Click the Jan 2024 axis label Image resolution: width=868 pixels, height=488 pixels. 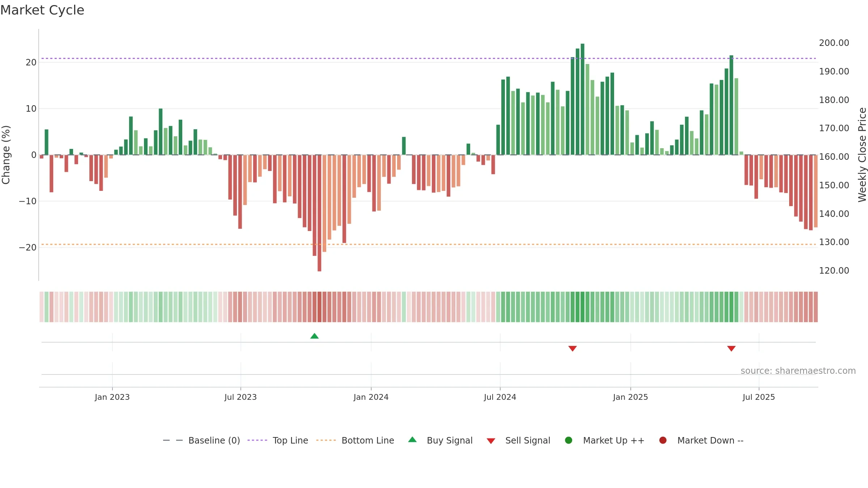(371, 397)
